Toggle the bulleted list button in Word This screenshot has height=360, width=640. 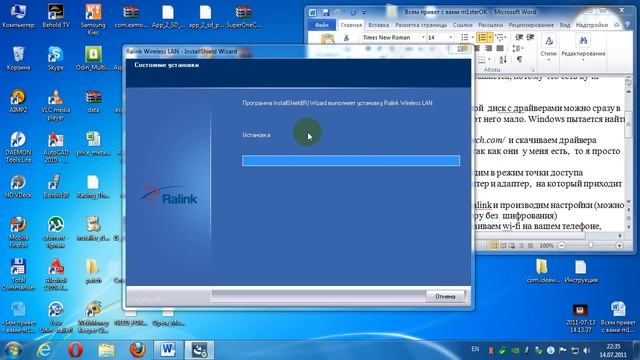(464, 38)
